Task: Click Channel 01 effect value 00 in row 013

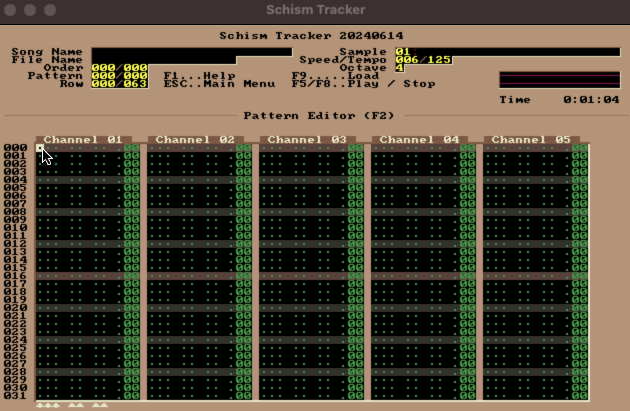Action: (132, 252)
